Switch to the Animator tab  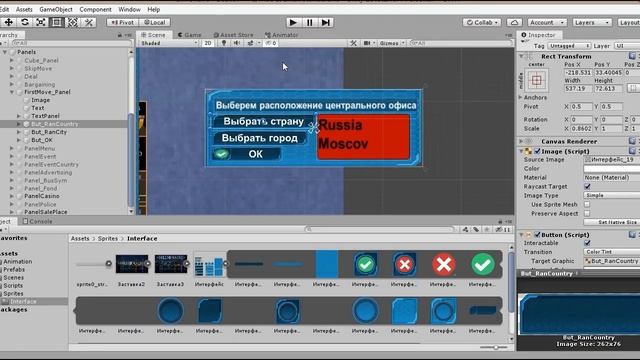pos(281,35)
